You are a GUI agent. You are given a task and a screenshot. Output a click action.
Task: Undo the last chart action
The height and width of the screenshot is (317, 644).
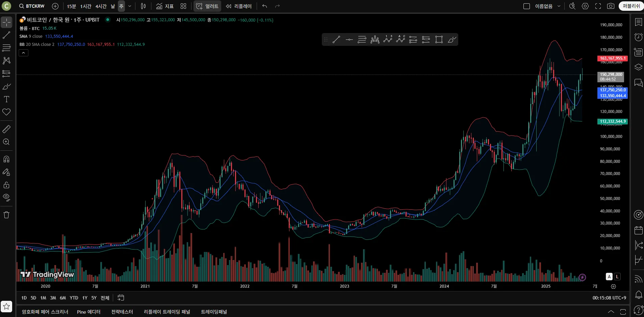pos(264,6)
